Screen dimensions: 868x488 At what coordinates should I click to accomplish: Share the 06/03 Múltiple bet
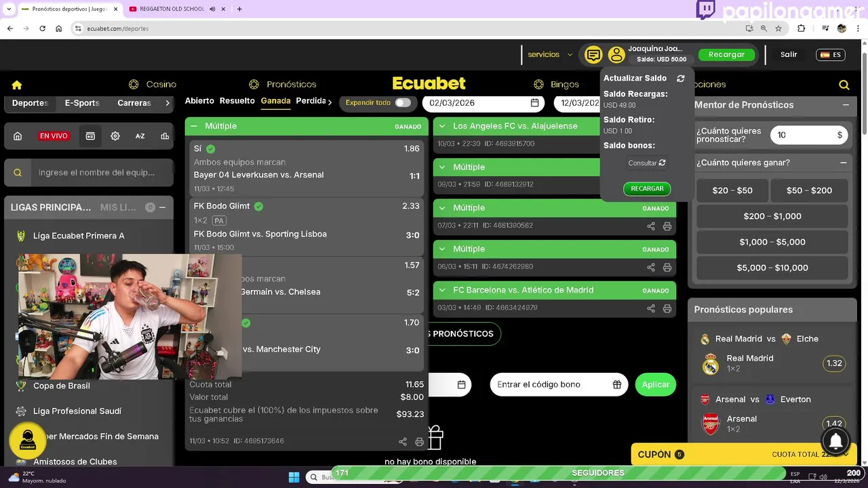coord(651,268)
